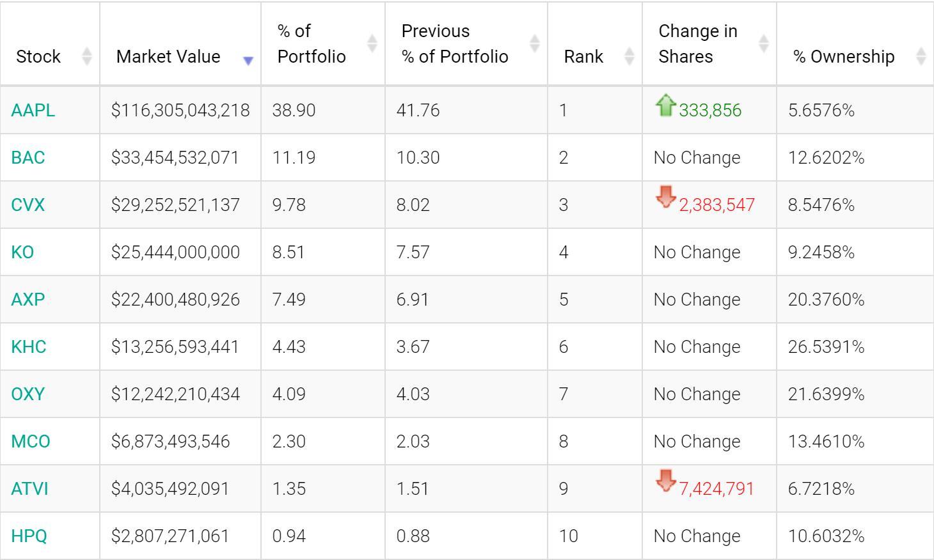Select KO market value $25,444,000,000
The image size is (934, 560).
point(175,252)
